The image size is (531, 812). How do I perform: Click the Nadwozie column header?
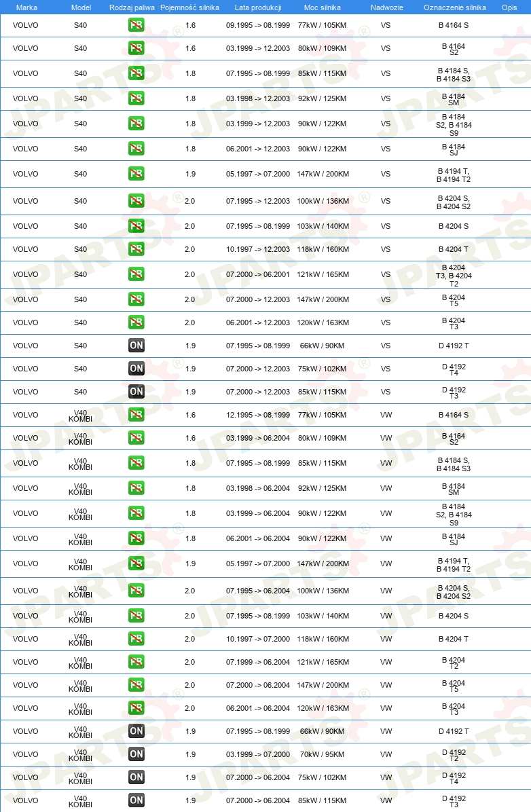click(x=386, y=7)
